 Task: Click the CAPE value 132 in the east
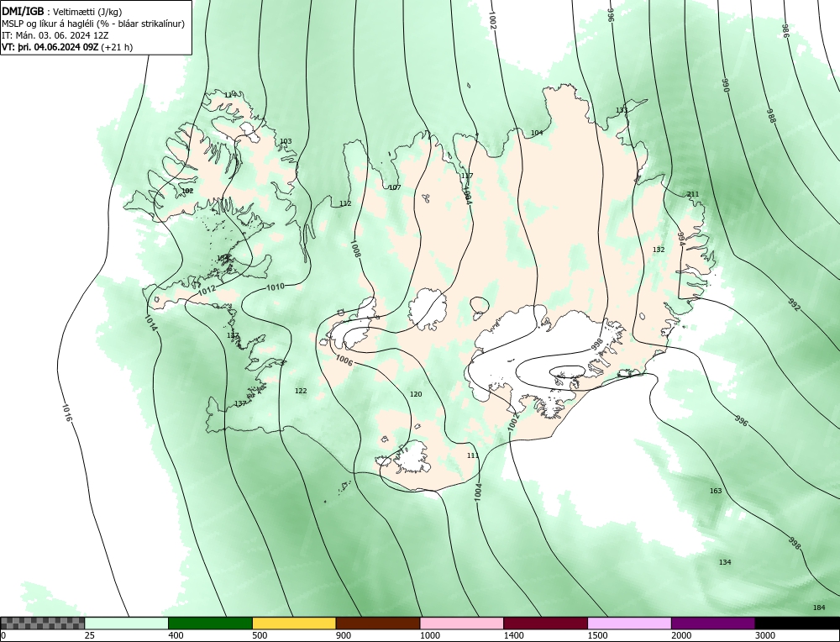click(659, 250)
